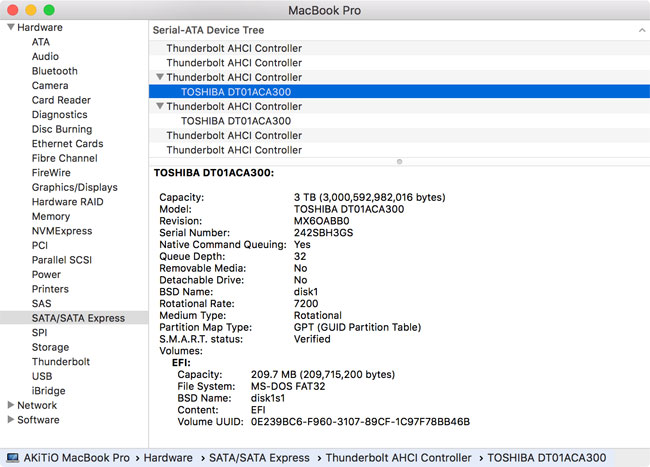Click the sort chevron in the device tree header
The height and width of the screenshot is (467, 650).
tap(639, 30)
